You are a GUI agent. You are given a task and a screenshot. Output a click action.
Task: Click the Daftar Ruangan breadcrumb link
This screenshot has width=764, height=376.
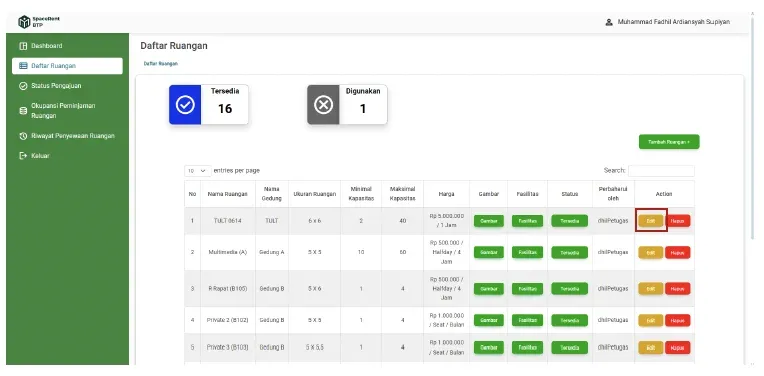[161, 64]
